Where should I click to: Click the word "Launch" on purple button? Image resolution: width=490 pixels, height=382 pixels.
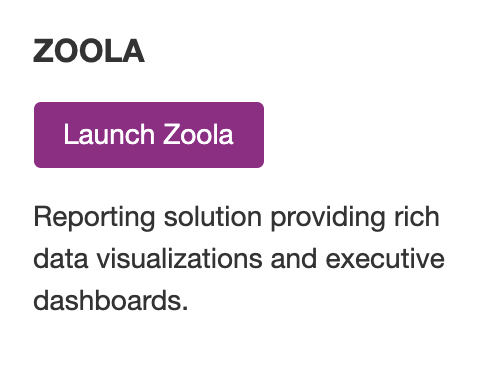click(109, 134)
